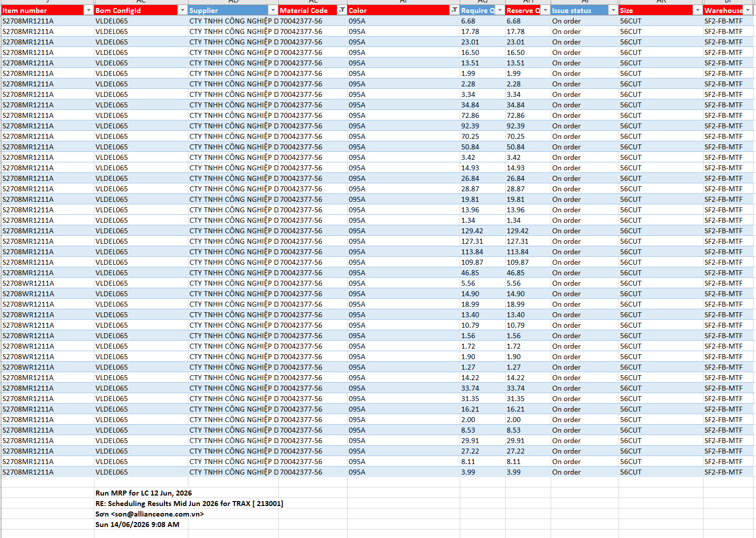The width and height of the screenshot is (756, 538).
Task: Select Bom ConfigId VLDEL065 in the 10.79 row
Action: tap(140, 325)
